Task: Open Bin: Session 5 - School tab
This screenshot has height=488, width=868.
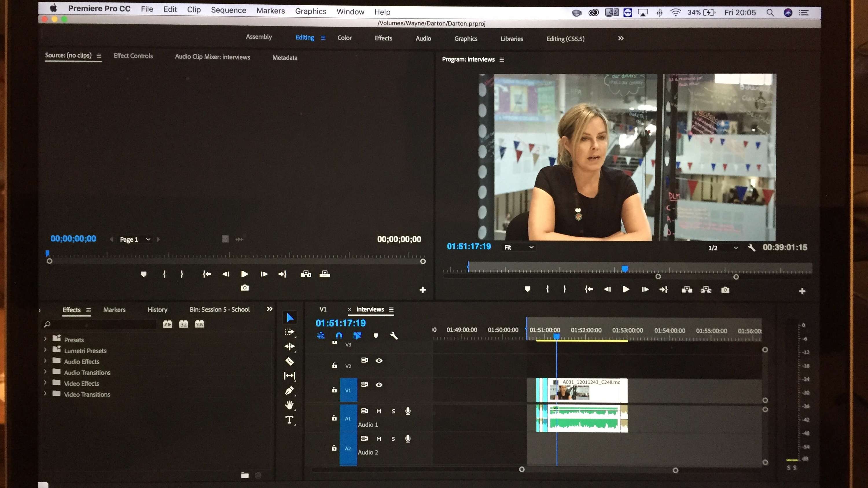Action: point(220,310)
